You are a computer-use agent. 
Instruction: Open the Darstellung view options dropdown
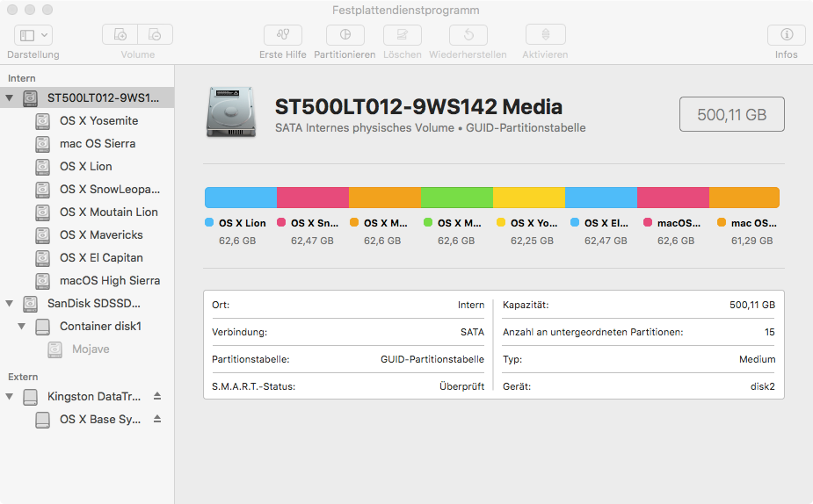pyautogui.click(x=33, y=35)
